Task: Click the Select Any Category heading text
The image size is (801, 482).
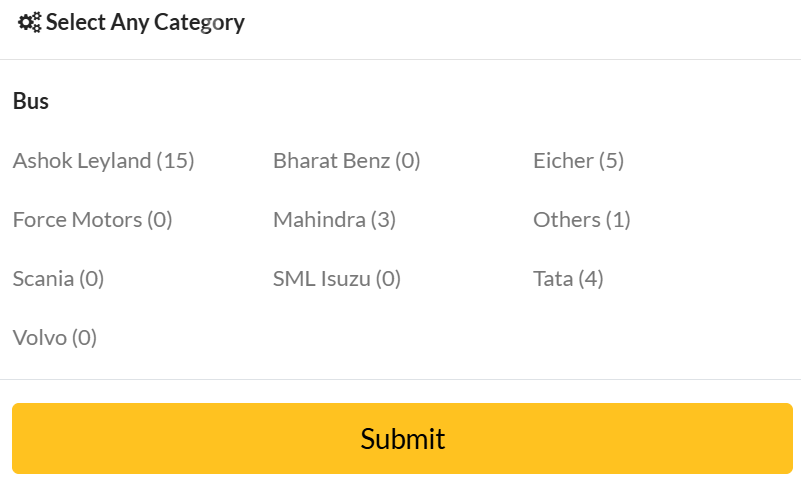Action: click(x=145, y=22)
